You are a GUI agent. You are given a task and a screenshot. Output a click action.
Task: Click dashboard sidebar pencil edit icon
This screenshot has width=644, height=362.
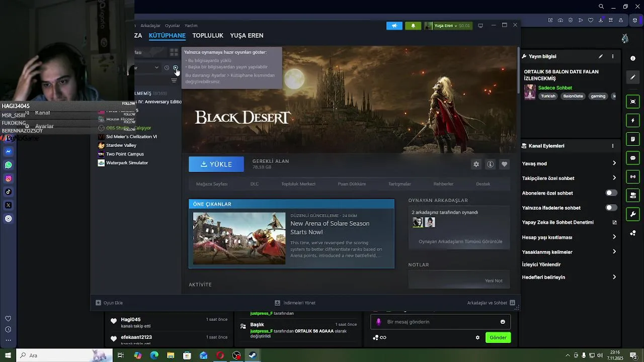tap(633, 77)
